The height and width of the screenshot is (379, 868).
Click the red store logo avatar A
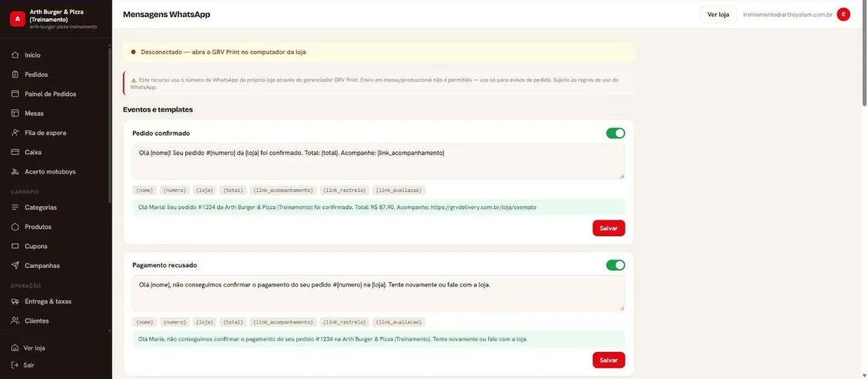18,19
